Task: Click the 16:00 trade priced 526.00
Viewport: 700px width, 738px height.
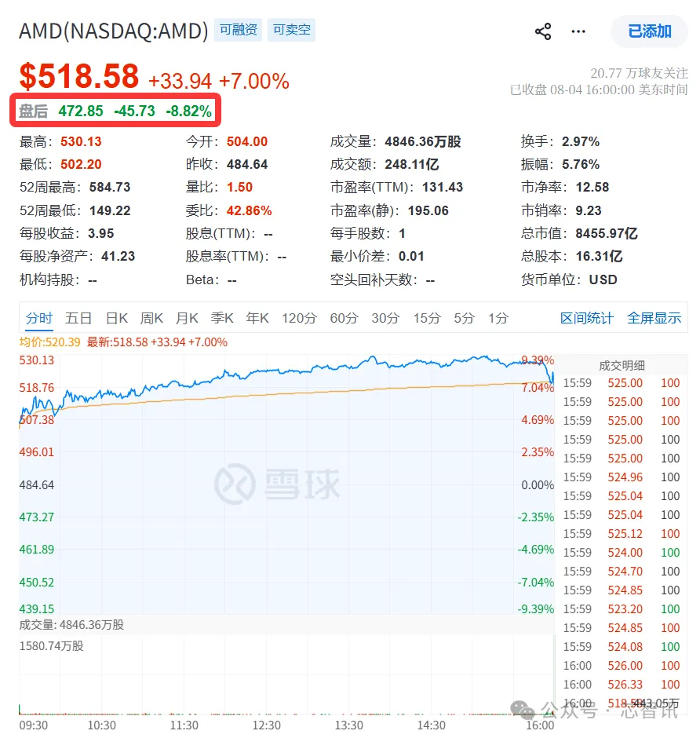Action: coord(622,666)
